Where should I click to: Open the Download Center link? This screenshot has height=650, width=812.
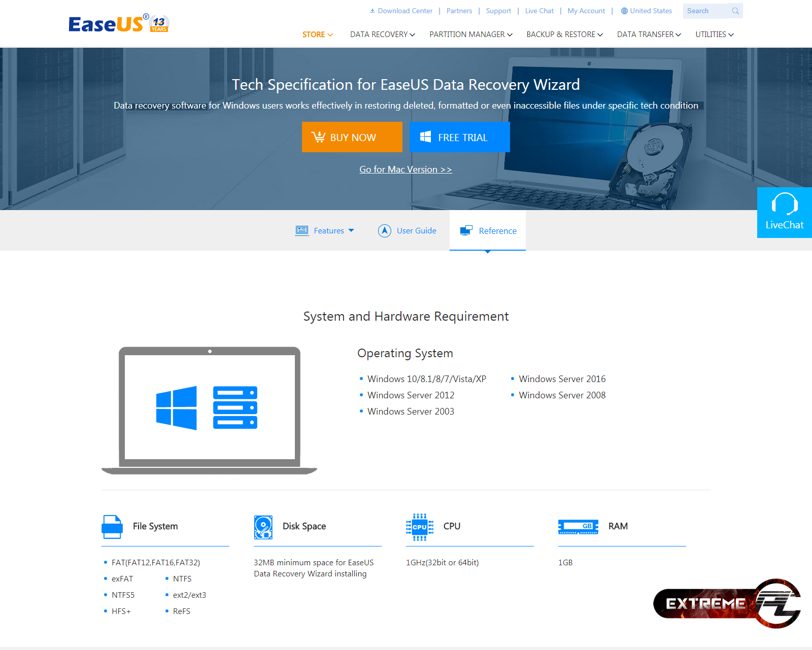405,11
